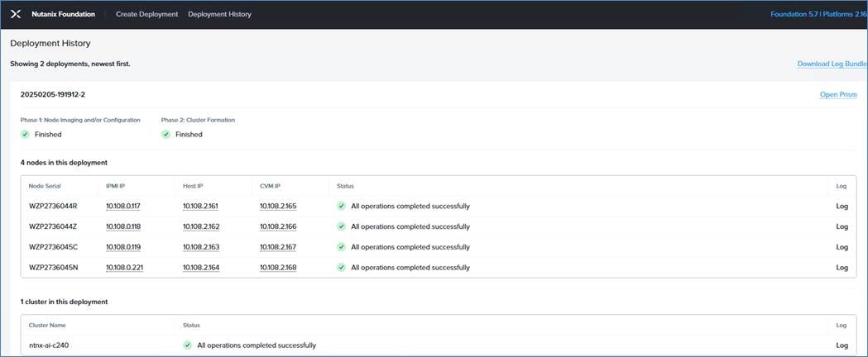Click the CVM IP column header
Image resolution: width=868 pixels, height=357 pixels.
point(270,186)
